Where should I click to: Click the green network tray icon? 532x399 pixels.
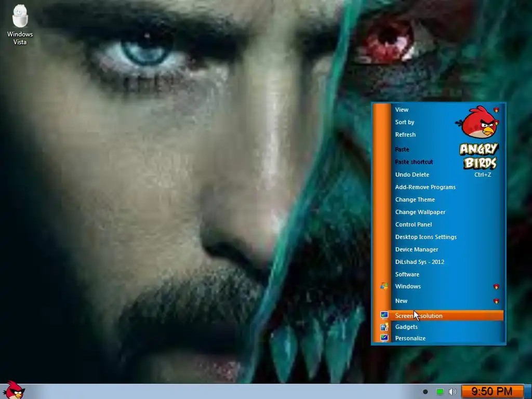pyautogui.click(x=440, y=392)
